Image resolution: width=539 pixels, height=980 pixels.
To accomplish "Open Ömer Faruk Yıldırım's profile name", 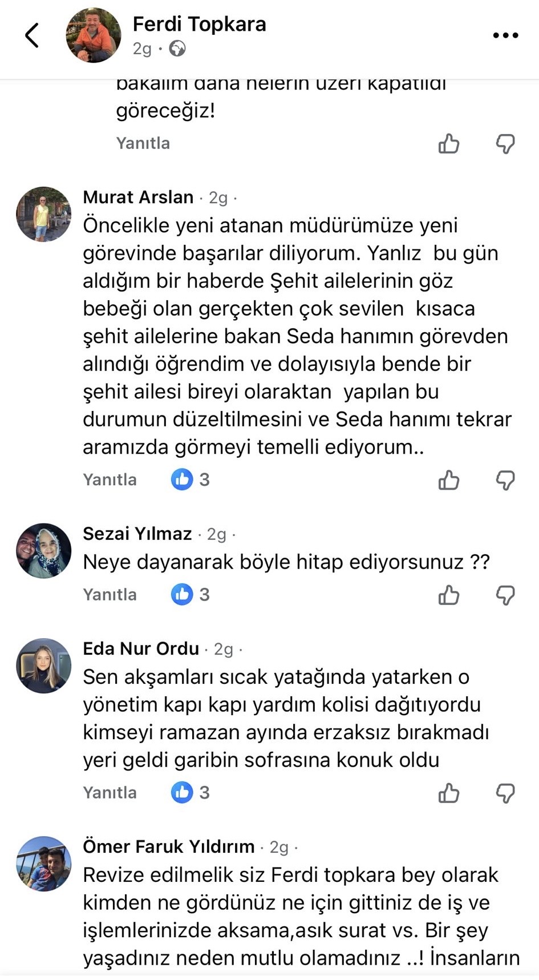I will click(168, 846).
